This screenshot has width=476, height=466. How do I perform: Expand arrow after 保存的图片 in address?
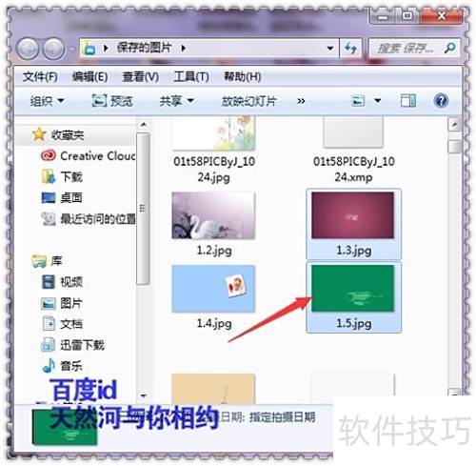[x=184, y=49]
